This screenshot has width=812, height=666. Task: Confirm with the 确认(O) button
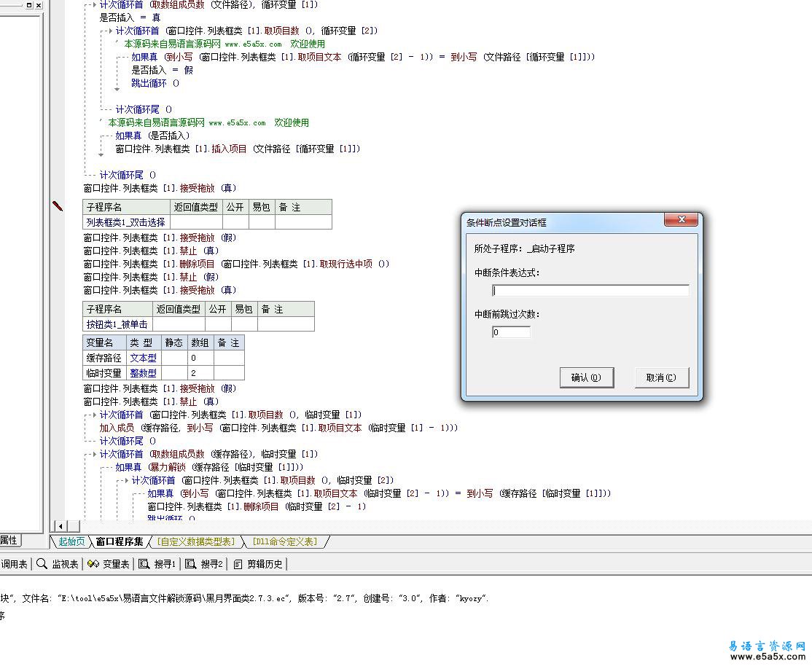click(587, 377)
